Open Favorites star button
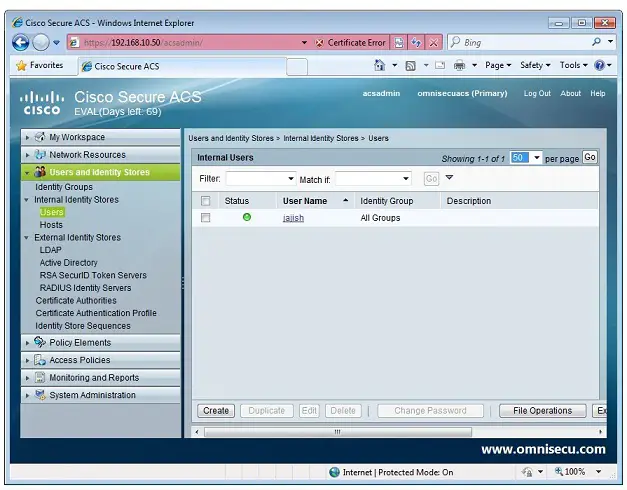Viewport: 627px width, 490px height. [x=40, y=65]
